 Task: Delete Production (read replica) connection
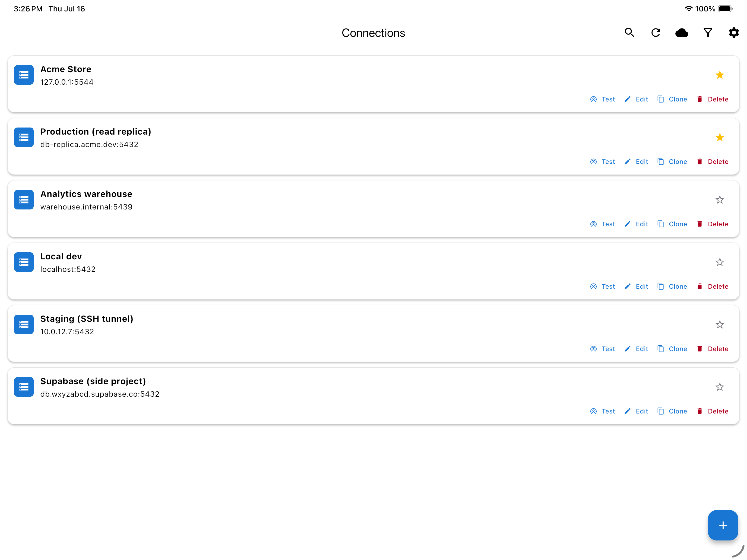pyautogui.click(x=713, y=162)
